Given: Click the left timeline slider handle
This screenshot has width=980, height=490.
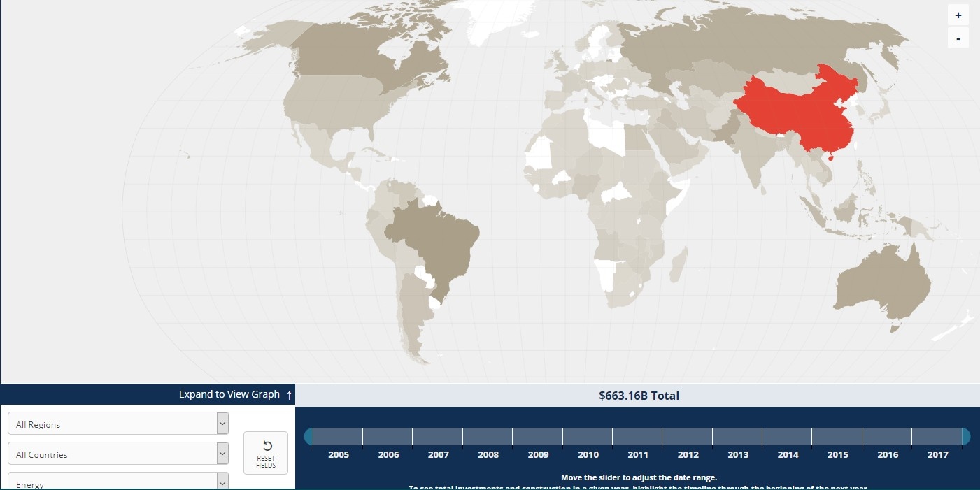Looking at the screenshot, I should (x=308, y=436).
